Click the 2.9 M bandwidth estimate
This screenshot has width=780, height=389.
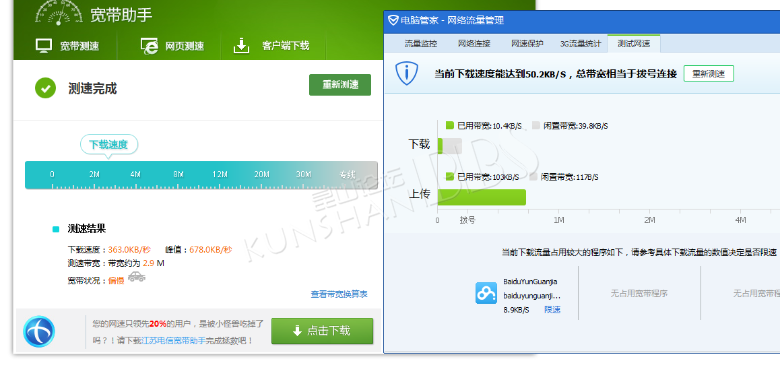pos(154,263)
